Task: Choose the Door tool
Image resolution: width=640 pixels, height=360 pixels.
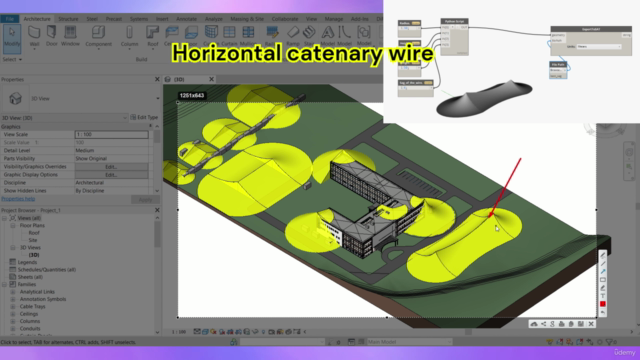Action: pyautogui.click(x=52, y=36)
